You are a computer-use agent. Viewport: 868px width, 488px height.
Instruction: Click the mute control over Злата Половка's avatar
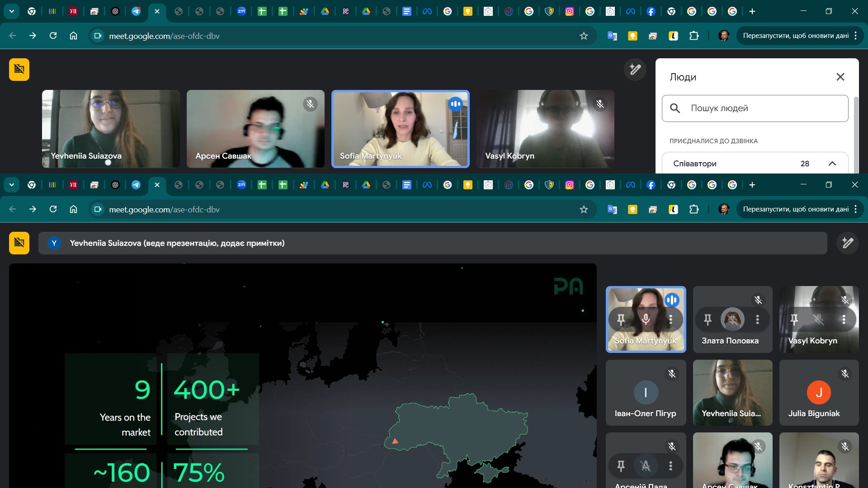[732, 319]
